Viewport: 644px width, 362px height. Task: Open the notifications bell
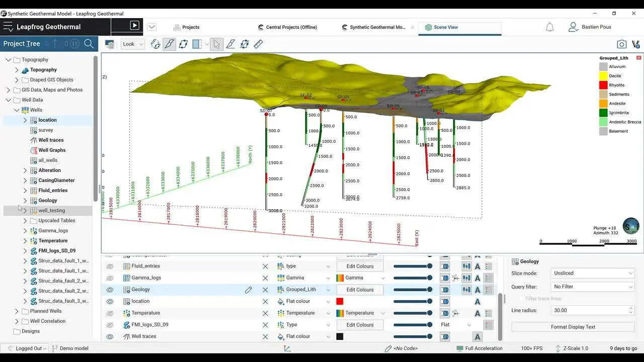(x=550, y=27)
